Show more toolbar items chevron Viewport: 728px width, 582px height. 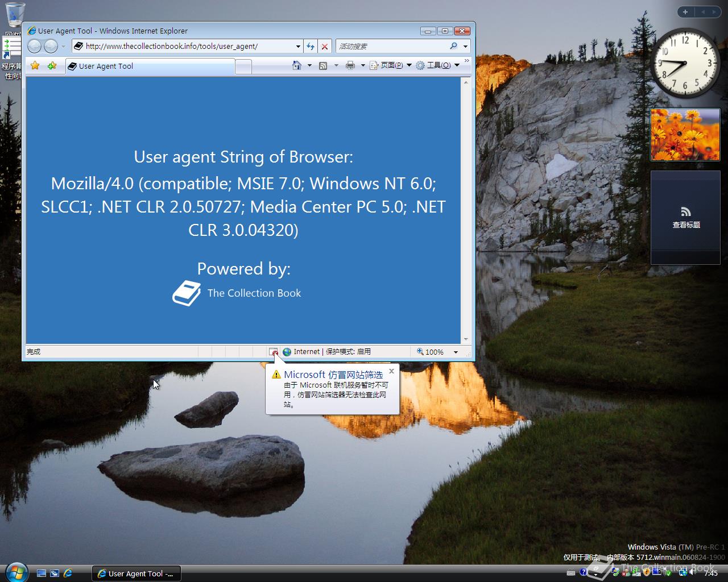pos(467,61)
